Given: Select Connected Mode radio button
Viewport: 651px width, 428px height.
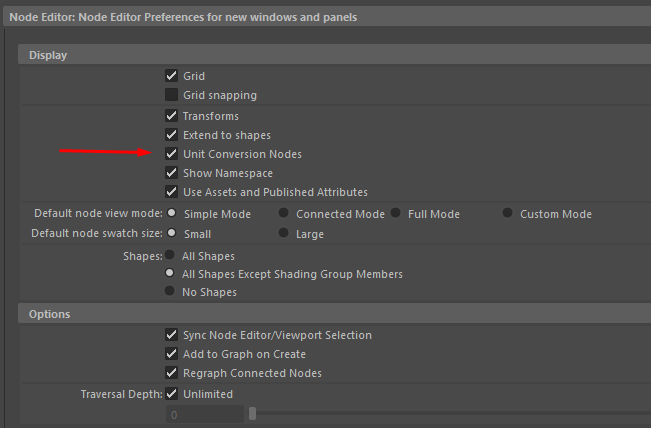Looking at the screenshot, I should pos(284,213).
